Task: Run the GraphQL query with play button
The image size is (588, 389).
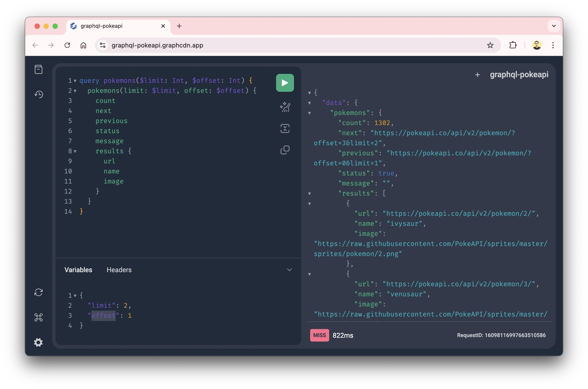Action: tap(285, 83)
